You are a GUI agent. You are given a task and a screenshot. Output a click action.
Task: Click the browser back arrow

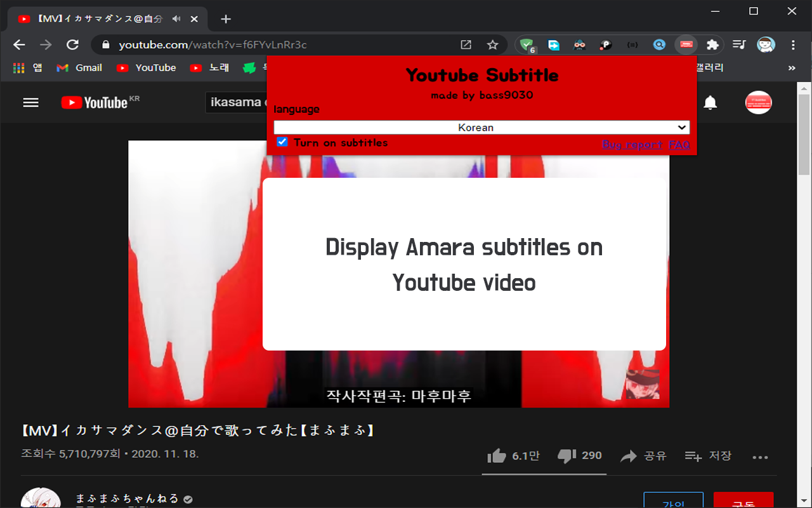coord(19,44)
